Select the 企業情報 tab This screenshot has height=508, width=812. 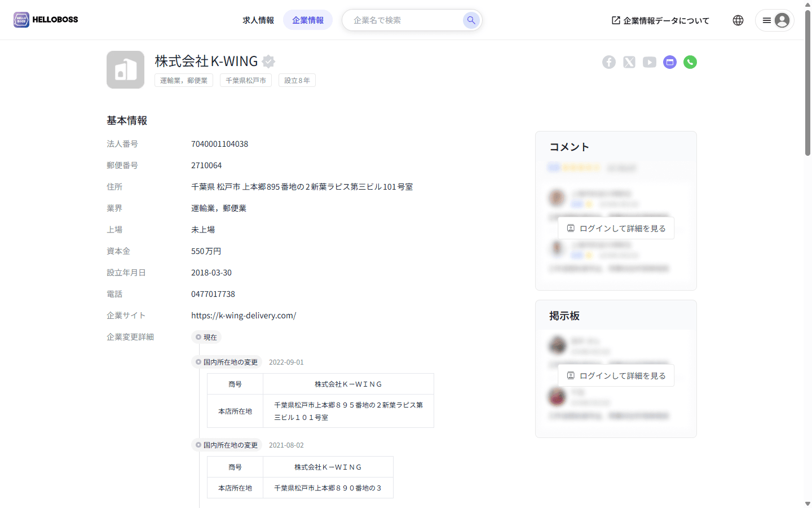click(308, 20)
